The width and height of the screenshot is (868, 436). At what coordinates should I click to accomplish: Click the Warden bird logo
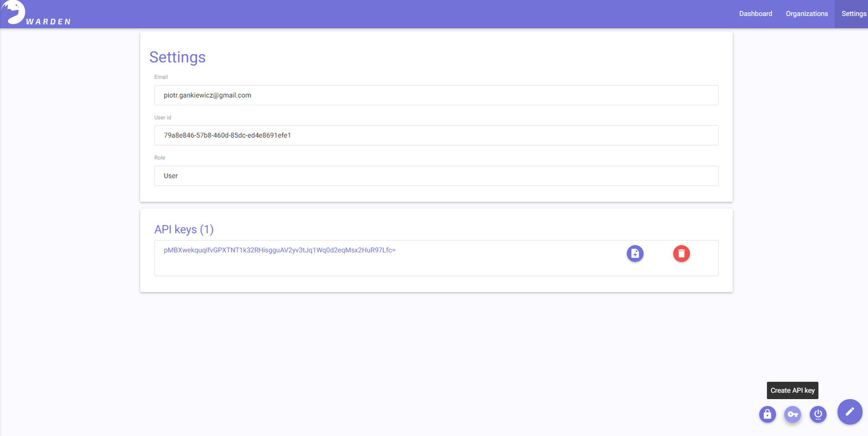point(13,12)
